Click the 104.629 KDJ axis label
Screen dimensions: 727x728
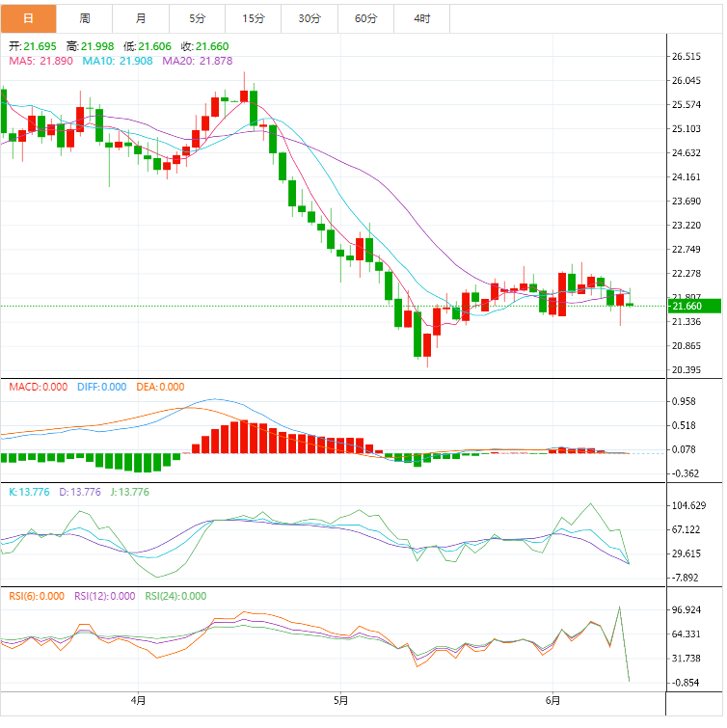pyautogui.click(x=689, y=505)
